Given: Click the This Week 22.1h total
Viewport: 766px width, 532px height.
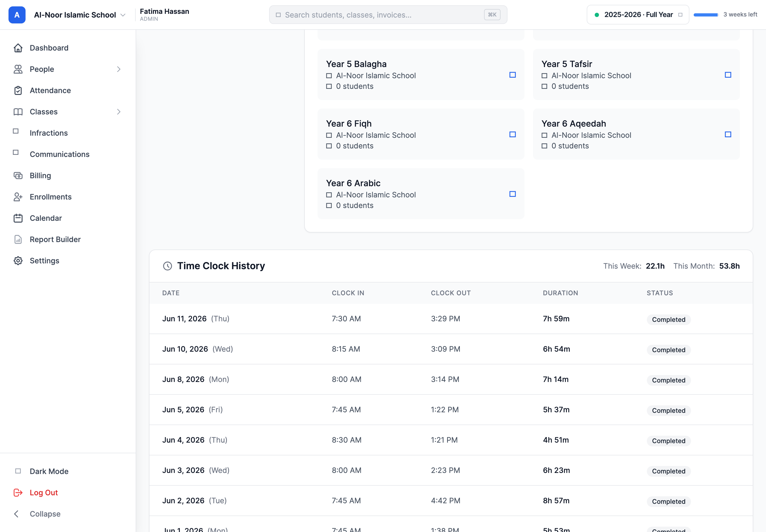Looking at the screenshot, I should pos(634,266).
